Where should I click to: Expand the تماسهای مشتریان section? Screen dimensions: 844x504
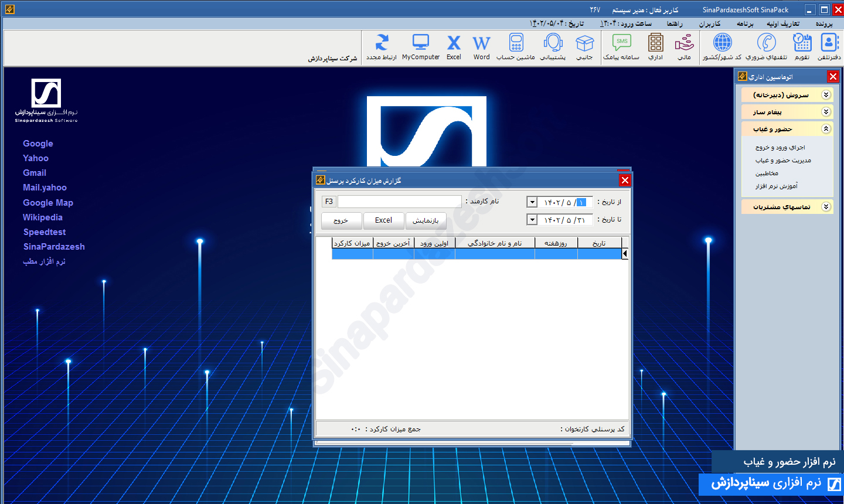[826, 207]
